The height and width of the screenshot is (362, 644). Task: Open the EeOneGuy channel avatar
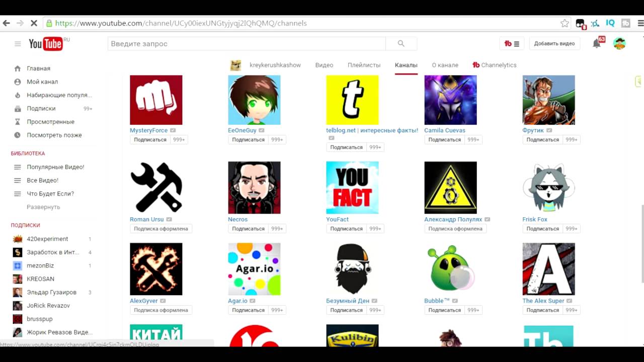point(254,100)
